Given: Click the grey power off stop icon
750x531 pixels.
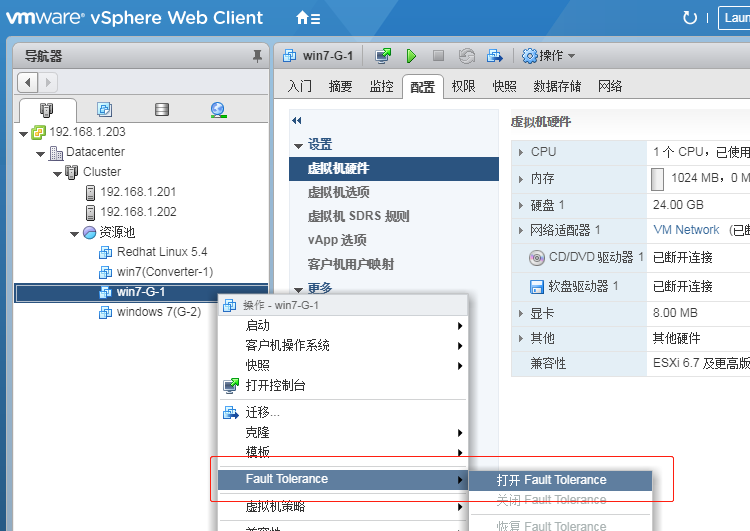Looking at the screenshot, I should 438,56.
